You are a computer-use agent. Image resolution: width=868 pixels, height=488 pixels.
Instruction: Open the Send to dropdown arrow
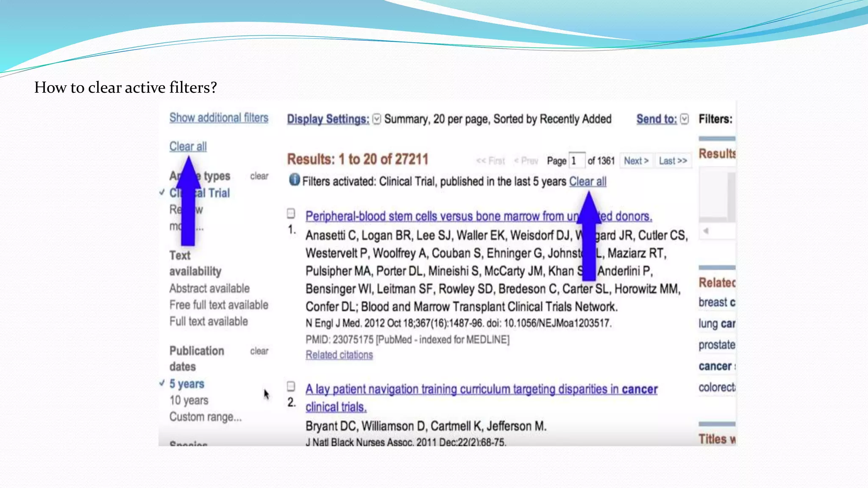(684, 119)
